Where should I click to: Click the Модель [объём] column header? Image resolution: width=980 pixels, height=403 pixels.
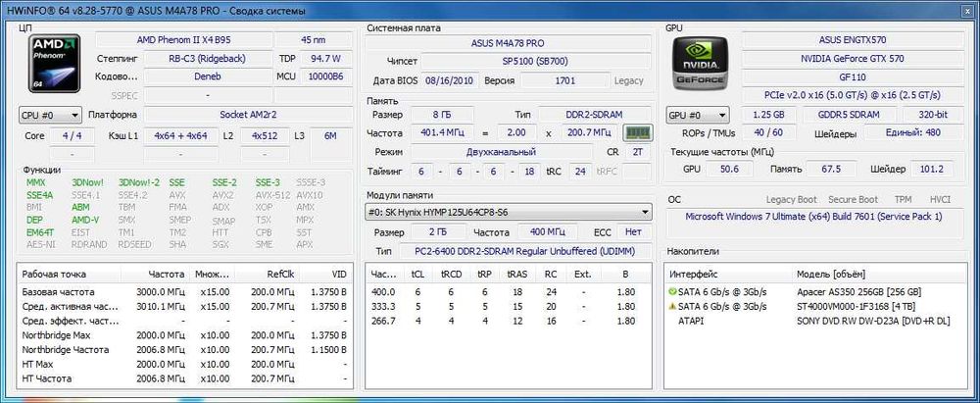pos(831,275)
